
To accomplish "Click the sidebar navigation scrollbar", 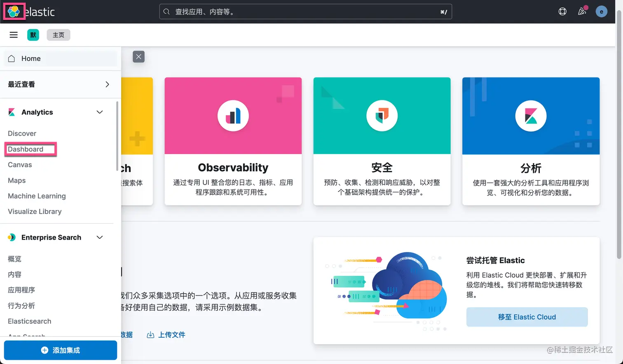I will point(117,136).
